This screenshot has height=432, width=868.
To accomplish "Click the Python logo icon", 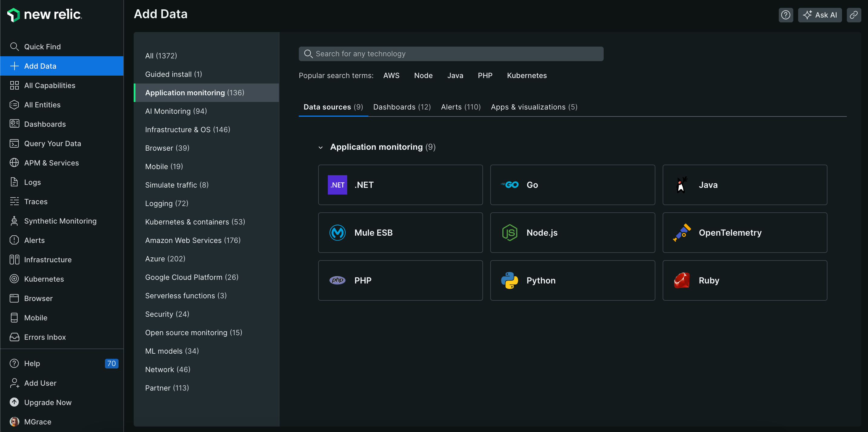I will [510, 281].
